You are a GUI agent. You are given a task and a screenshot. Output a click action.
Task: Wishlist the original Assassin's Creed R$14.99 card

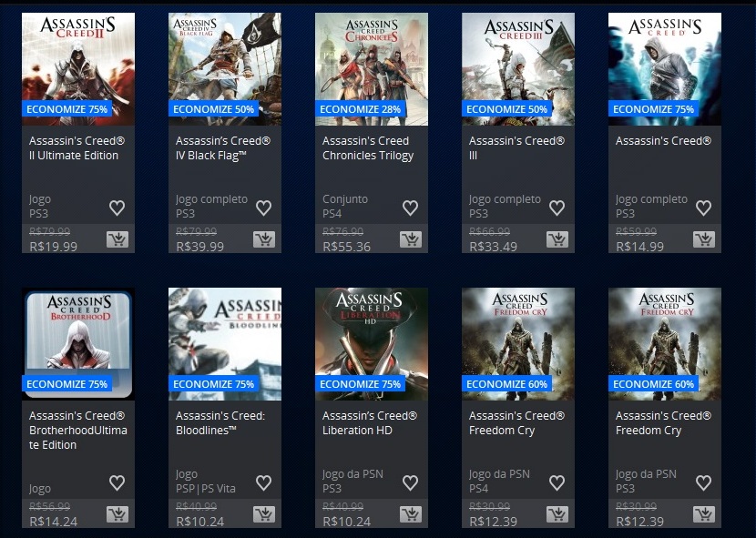coord(703,208)
